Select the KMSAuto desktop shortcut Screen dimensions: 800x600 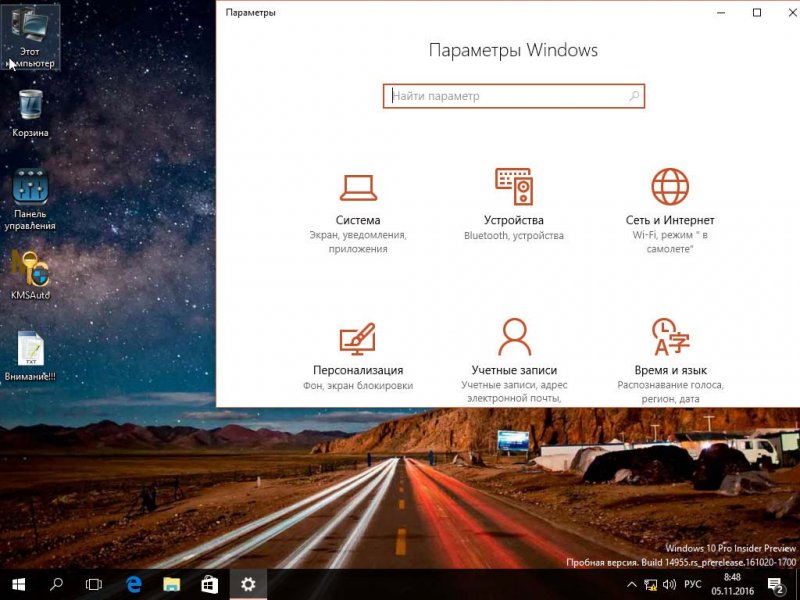(x=31, y=274)
